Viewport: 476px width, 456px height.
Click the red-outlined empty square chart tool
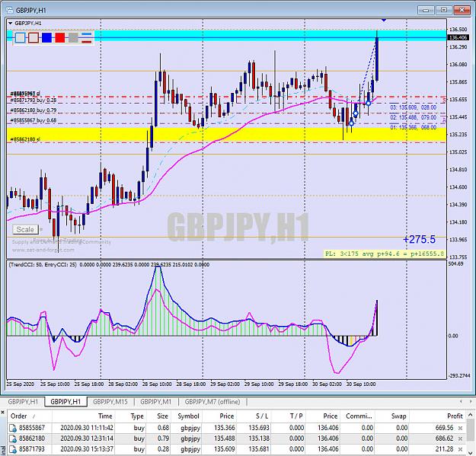click(x=34, y=38)
